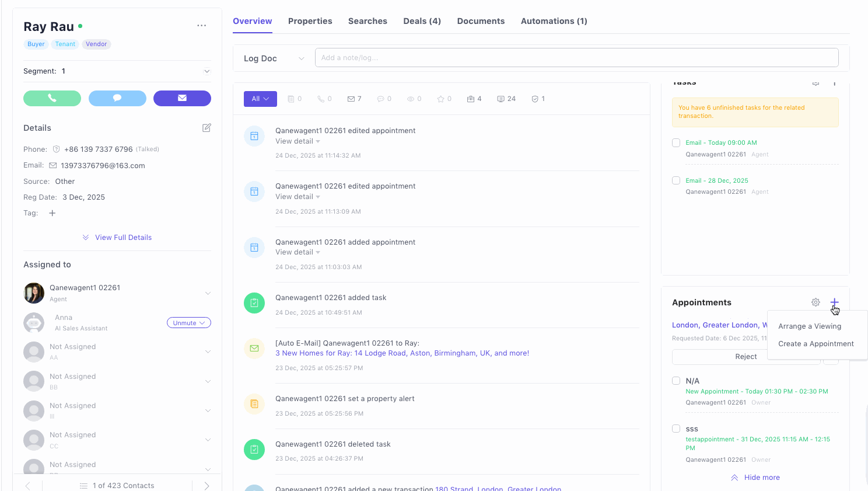Open the Unmute dropdown for Anna
The height and width of the screenshot is (491, 868).
188,323
